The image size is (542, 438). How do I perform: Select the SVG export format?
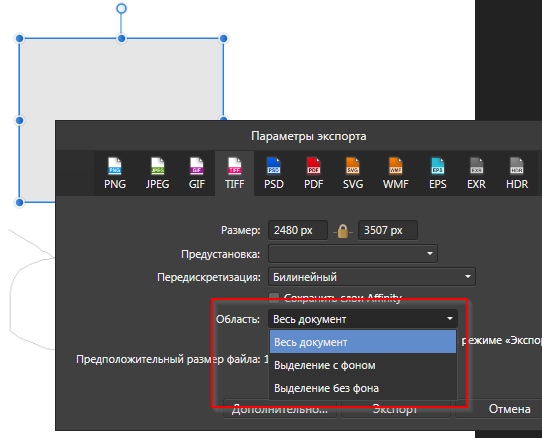pos(353,173)
